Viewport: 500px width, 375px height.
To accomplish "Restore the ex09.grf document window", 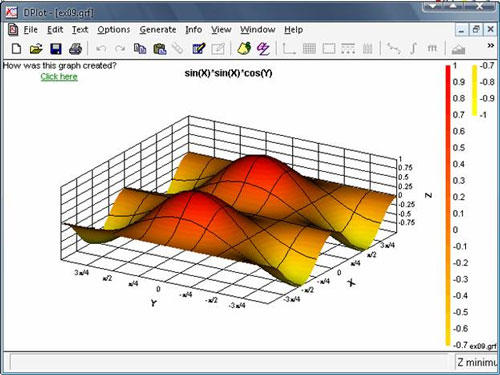I will click(476, 30).
